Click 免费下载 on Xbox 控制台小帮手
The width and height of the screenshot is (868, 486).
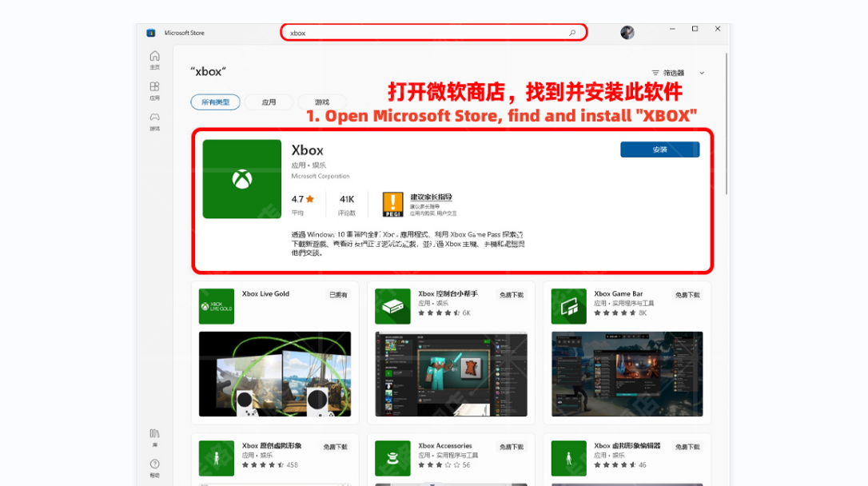[512, 295]
